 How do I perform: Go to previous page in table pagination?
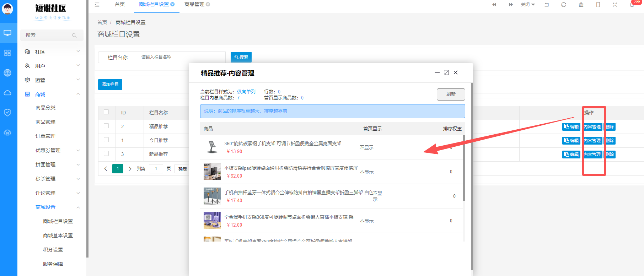[x=106, y=169]
